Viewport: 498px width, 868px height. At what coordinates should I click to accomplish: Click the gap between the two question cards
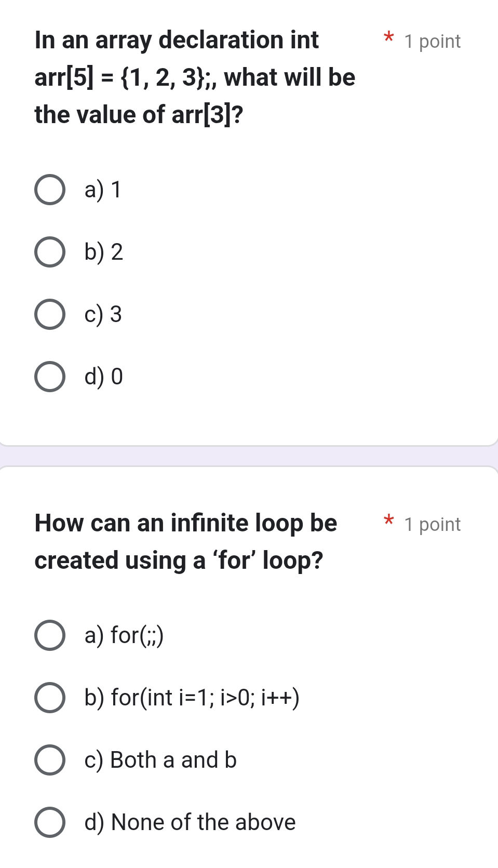(249, 456)
